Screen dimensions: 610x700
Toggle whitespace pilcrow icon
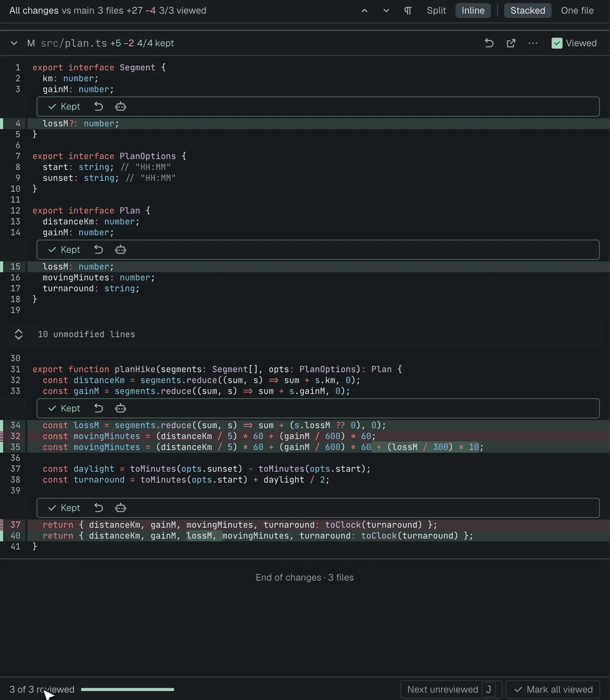tap(408, 10)
